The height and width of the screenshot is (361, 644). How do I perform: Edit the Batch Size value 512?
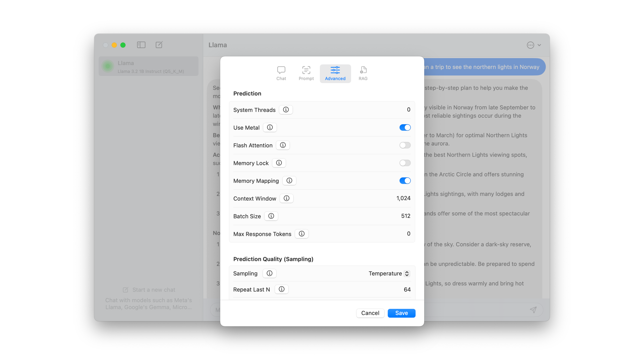point(406,216)
